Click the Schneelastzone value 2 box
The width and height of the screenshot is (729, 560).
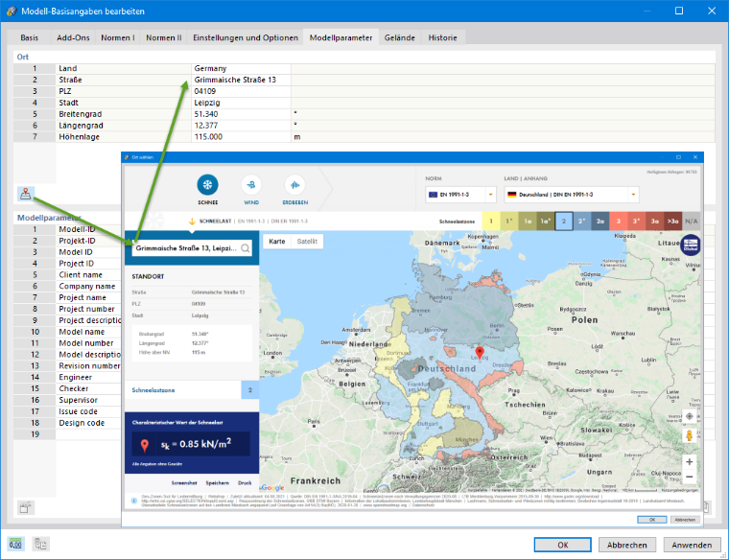[250, 390]
